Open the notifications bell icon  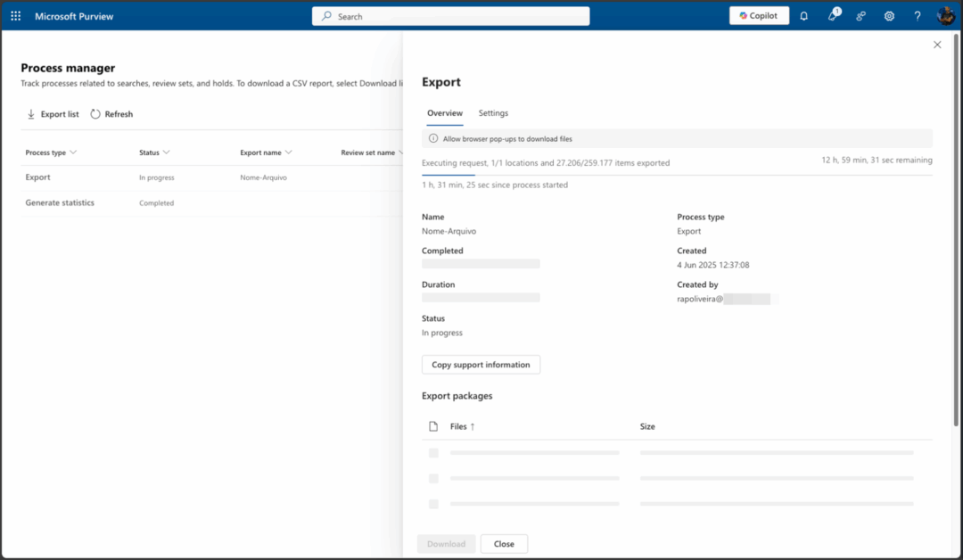[804, 16]
